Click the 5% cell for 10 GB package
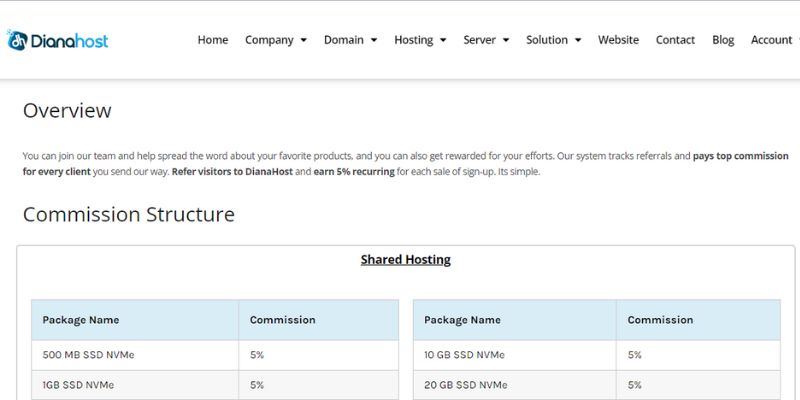800x400 pixels. point(698,355)
